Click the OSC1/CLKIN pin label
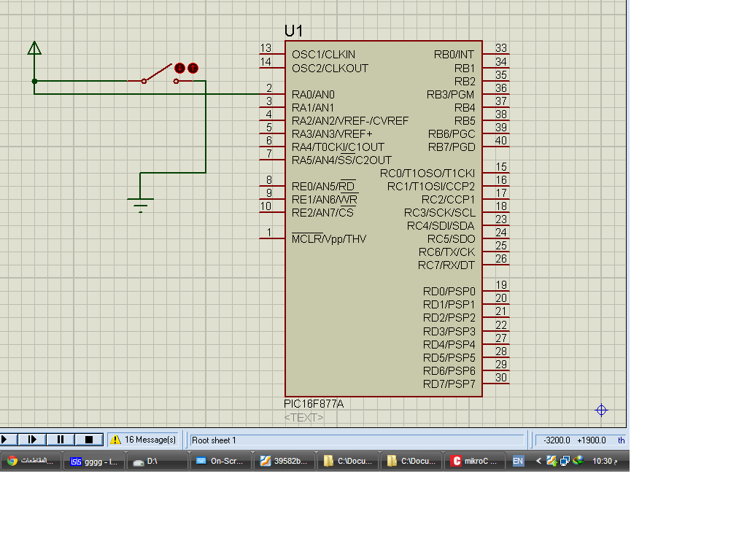 click(x=323, y=54)
